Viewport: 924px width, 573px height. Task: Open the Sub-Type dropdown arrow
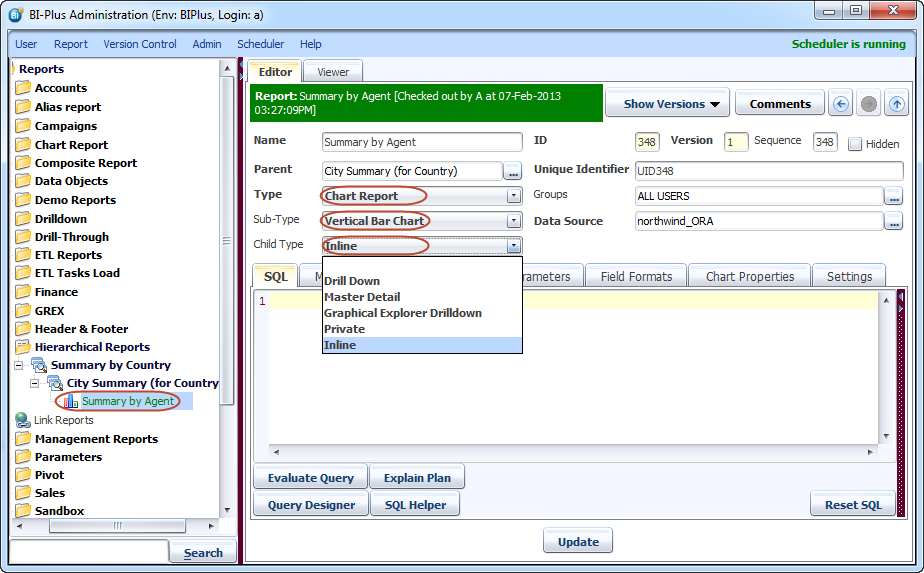coord(513,221)
